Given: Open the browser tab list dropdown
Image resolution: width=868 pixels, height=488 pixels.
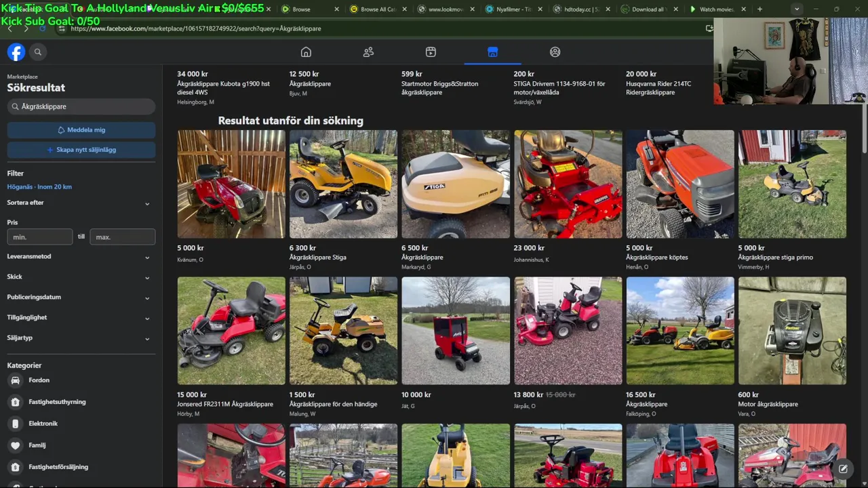Looking at the screenshot, I should (797, 9).
